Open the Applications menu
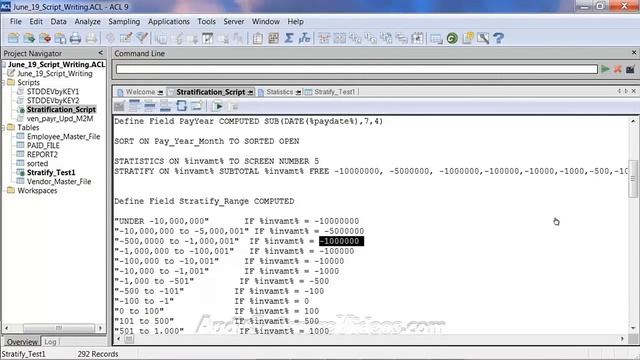This screenshot has height=360, width=640. pyautogui.click(x=169, y=22)
